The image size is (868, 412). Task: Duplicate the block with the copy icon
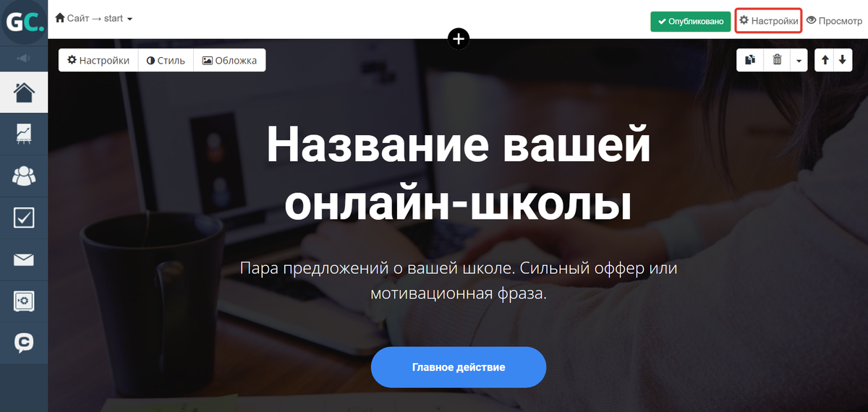[750, 60]
